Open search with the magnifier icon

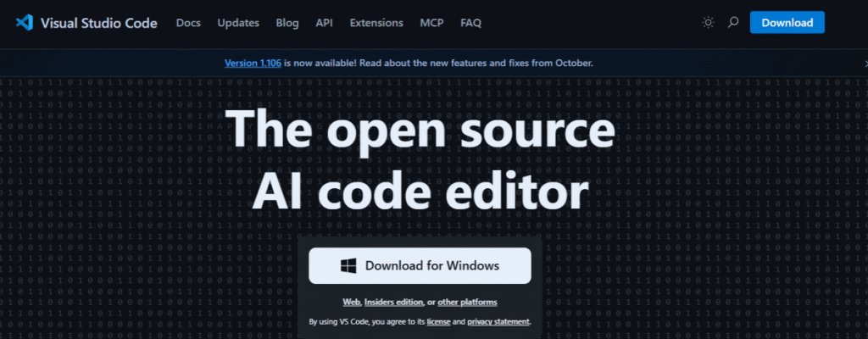pyautogui.click(x=733, y=23)
